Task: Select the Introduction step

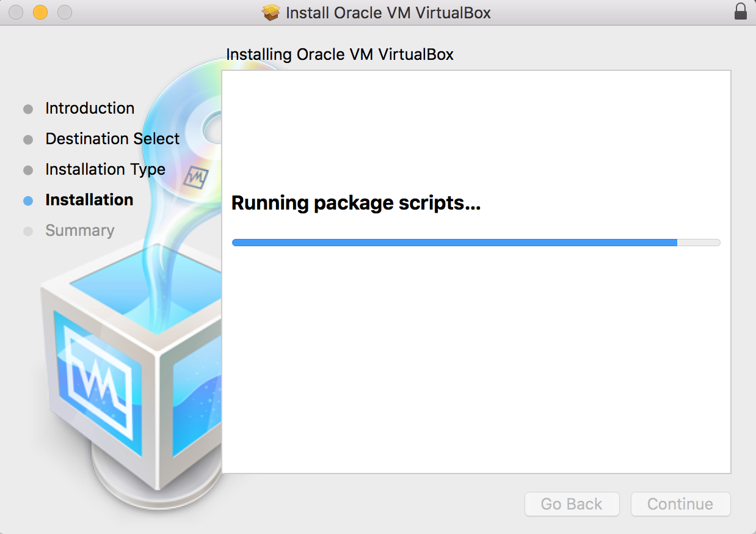Action: [x=90, y=108]
